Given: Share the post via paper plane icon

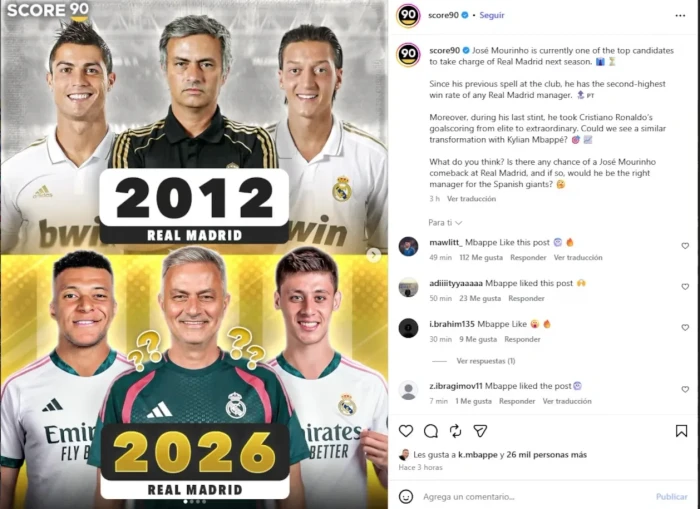Looking at the screenshot, I should 480,431.
